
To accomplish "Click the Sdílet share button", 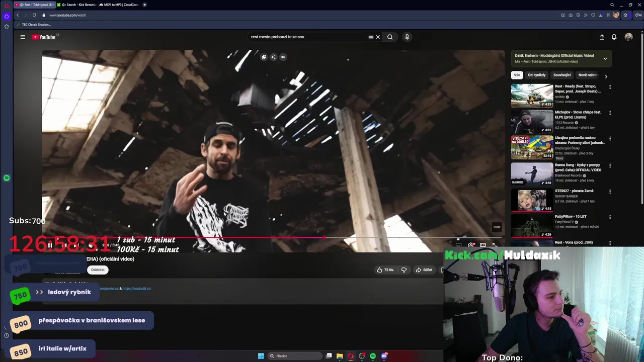I will (x=424, y=270).
